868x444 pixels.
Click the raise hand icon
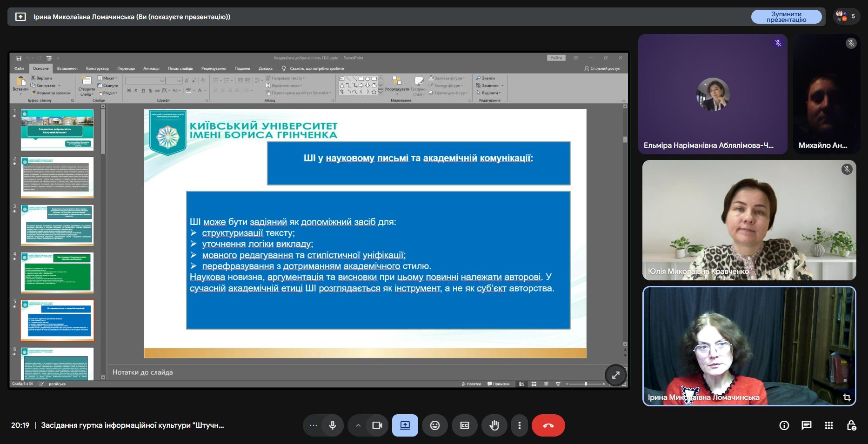494,425
